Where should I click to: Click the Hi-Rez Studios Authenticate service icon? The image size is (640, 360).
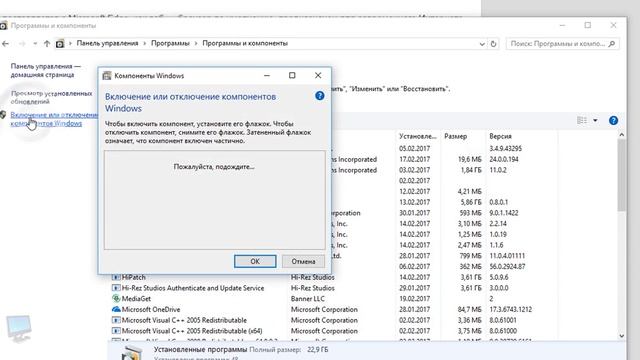pyautogui.click(x=116, y=288)
